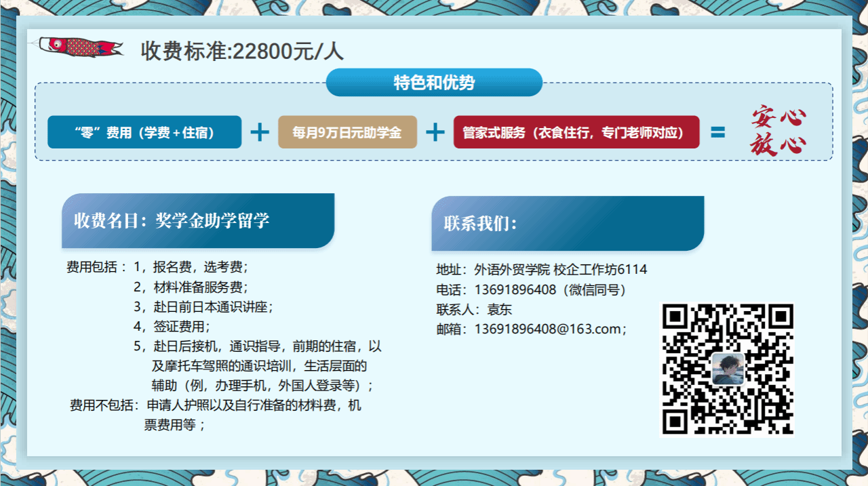The image size is (868, 486).
Task: Click the tan 每月9万日元助学金 box
Action: point(347,132)
